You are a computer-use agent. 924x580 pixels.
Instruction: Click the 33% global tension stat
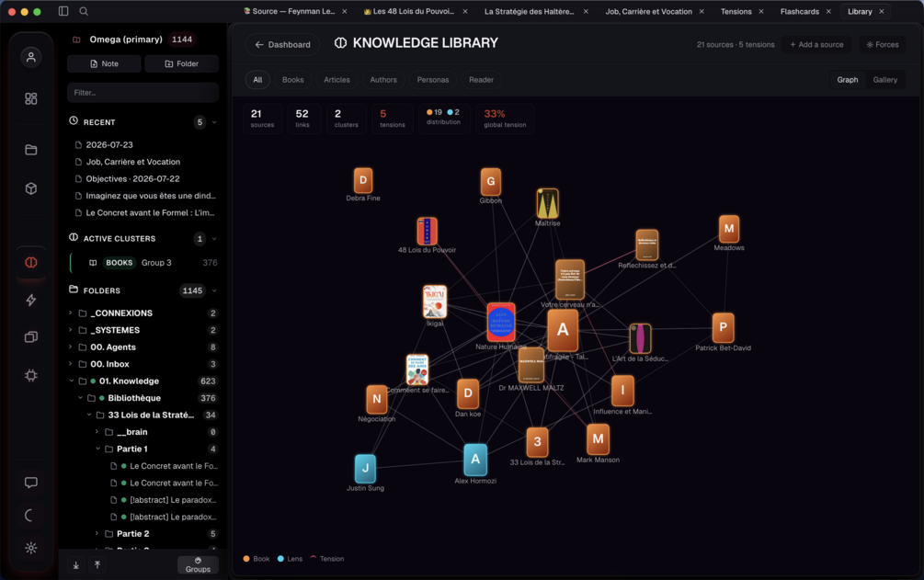pyautogui.click(x=505, y=118)
